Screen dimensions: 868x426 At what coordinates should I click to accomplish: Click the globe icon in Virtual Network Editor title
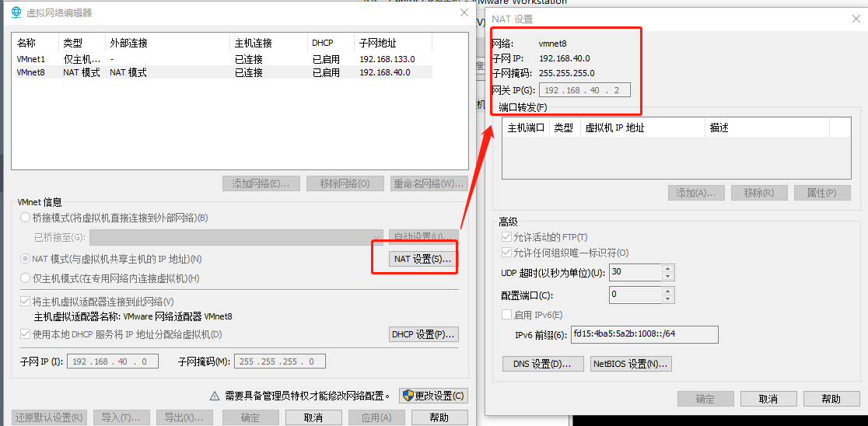point(16,12)
